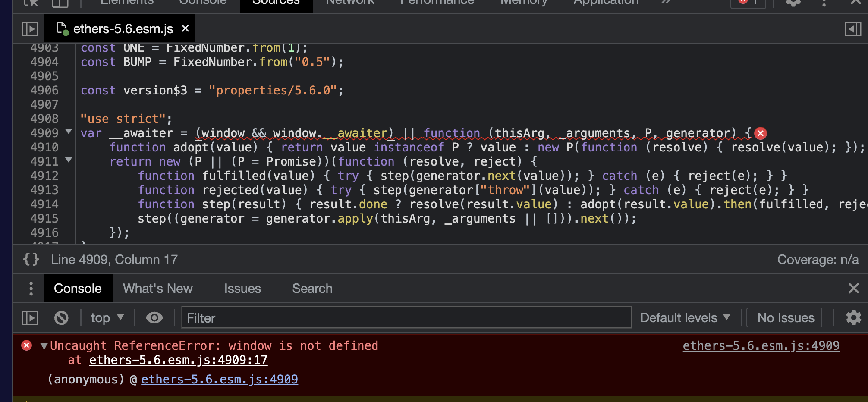Show the debugger sidebar pane
This screenshot has width=868, height=402.
click(x=853, y=29)
